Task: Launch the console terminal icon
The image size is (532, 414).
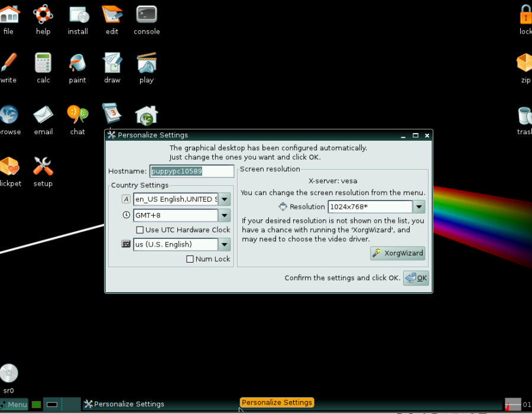Action: (147, 14)
